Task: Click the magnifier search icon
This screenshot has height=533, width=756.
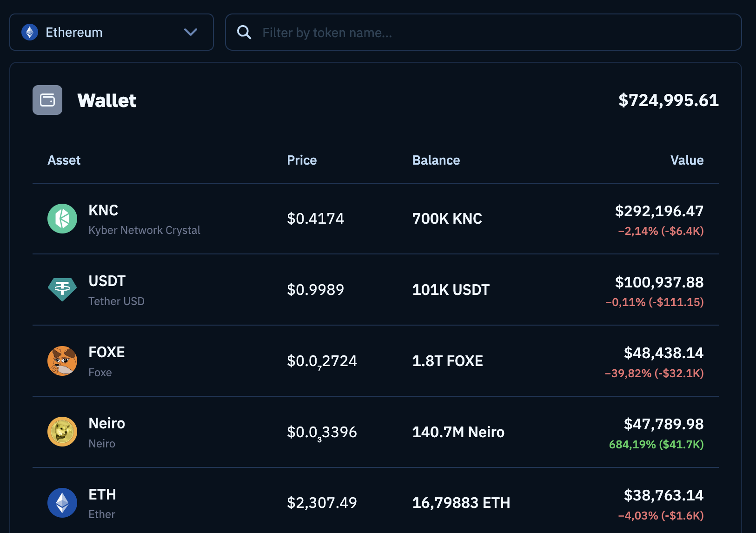Action: pos(244,32)
